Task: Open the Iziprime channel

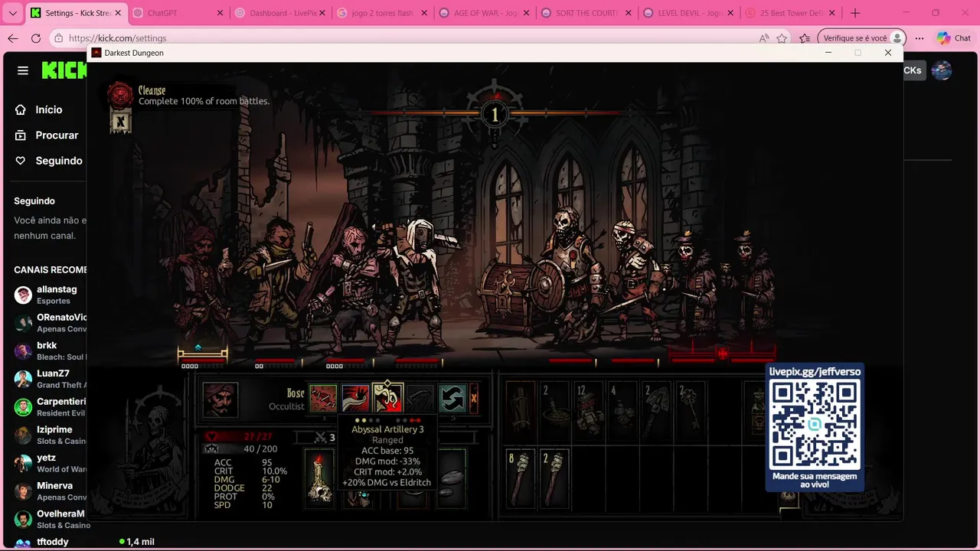Action: tap(51, 435)
